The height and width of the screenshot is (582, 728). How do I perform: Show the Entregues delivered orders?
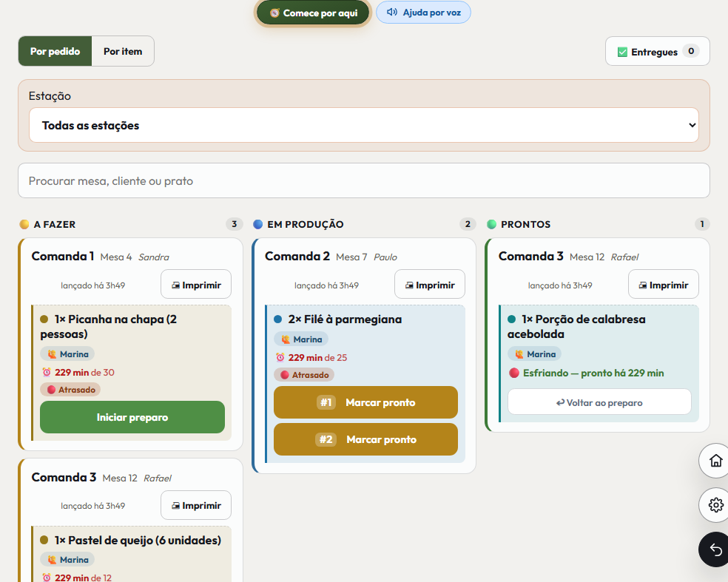[x=658, y=51]
